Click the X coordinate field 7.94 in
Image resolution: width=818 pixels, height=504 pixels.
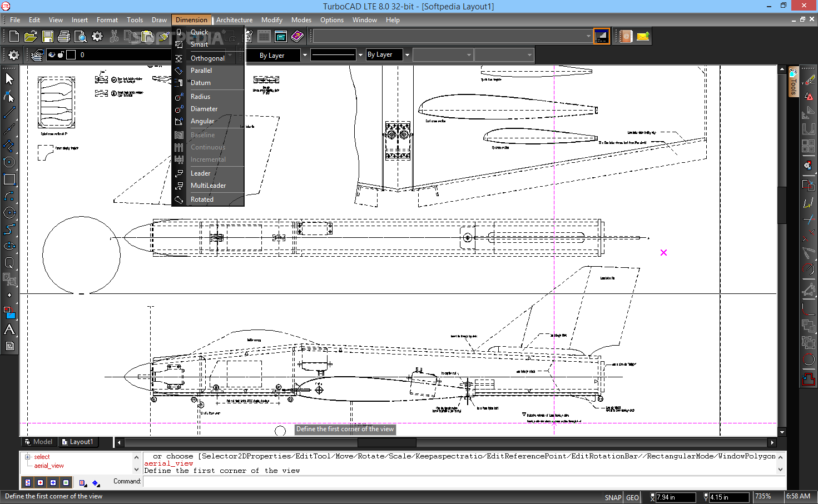point(675,497)
